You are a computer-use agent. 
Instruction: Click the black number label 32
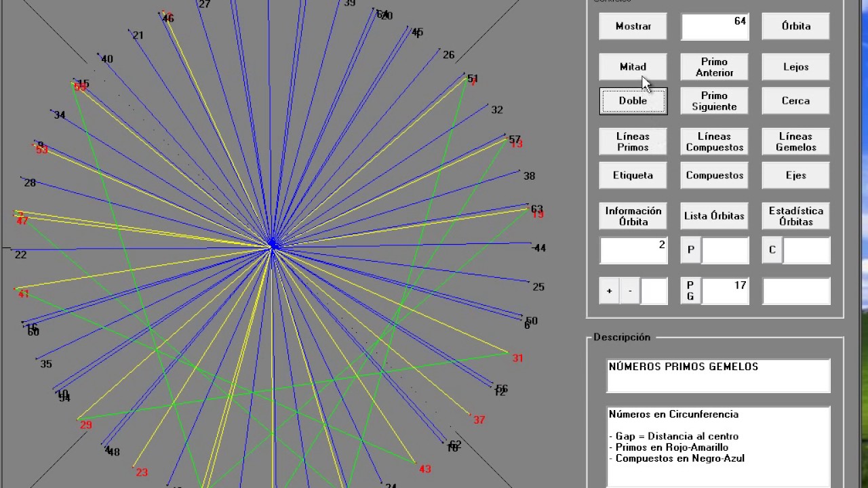click(x=497, y=110)
